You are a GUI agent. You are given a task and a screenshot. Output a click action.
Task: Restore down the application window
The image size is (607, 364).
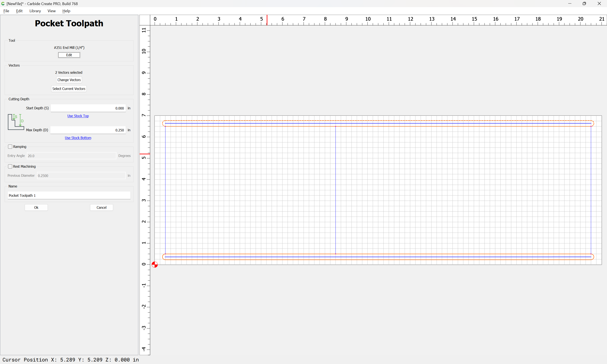(x=584, y=4)
